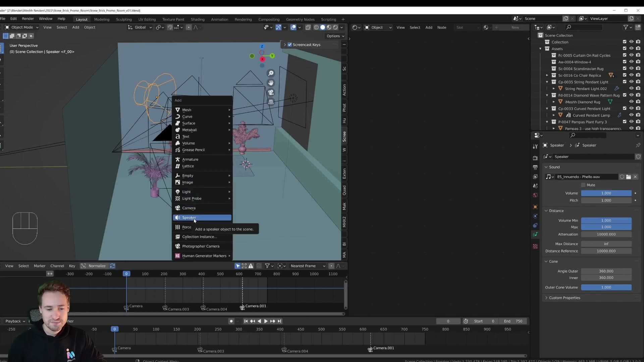Adjust the Outer Cone Volume slider
Screen dimensions: 644x362
(606, 288)
